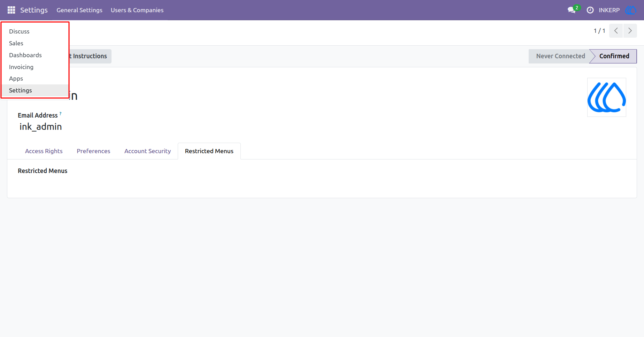Go to the next record arrow

(630, 31)
